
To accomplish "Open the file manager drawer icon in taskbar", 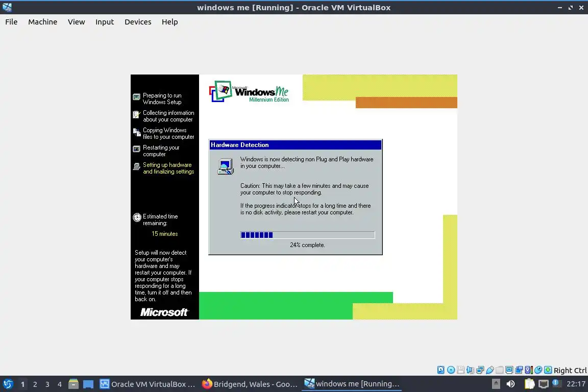I will [73, 384].
